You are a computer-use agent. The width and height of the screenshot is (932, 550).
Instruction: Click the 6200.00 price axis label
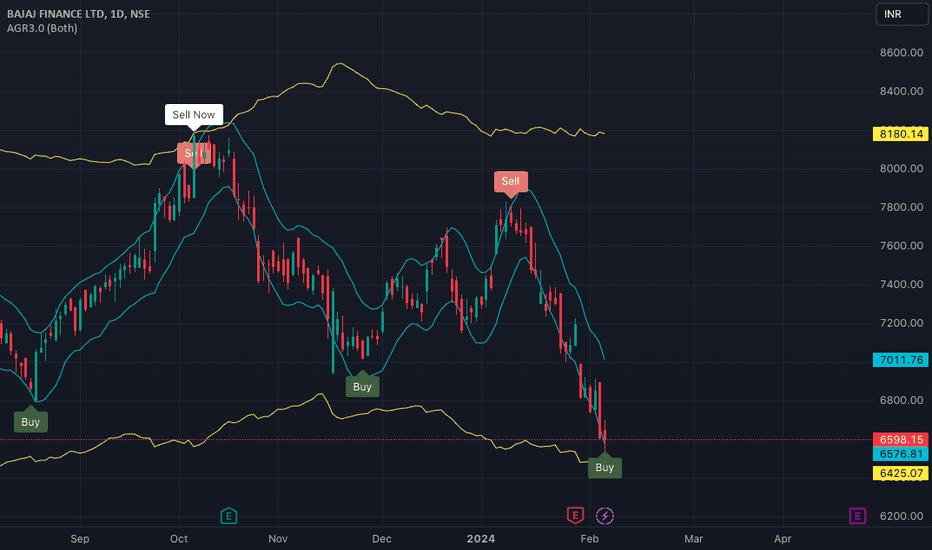coord(901,516)
